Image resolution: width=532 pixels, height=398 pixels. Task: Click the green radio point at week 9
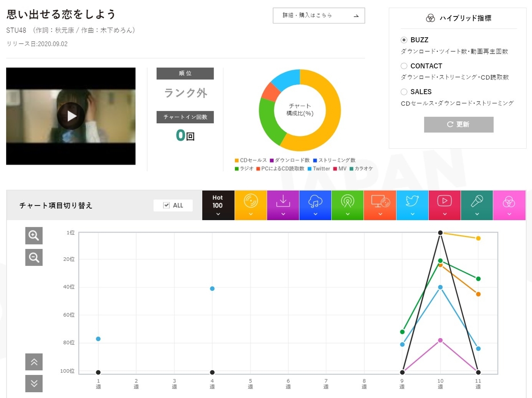(x=403, y=331)
